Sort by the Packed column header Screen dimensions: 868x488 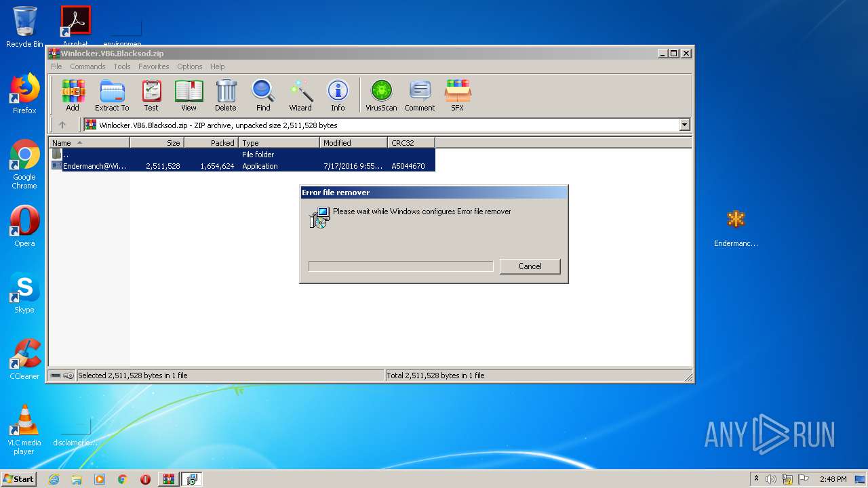click(x=211, y=142)
